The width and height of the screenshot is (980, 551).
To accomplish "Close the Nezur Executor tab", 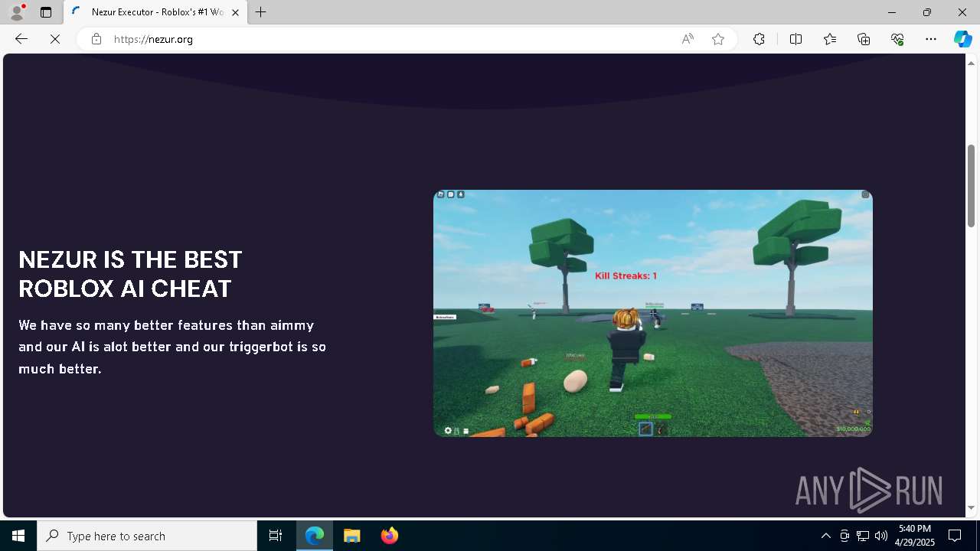I will click(235, 12).
